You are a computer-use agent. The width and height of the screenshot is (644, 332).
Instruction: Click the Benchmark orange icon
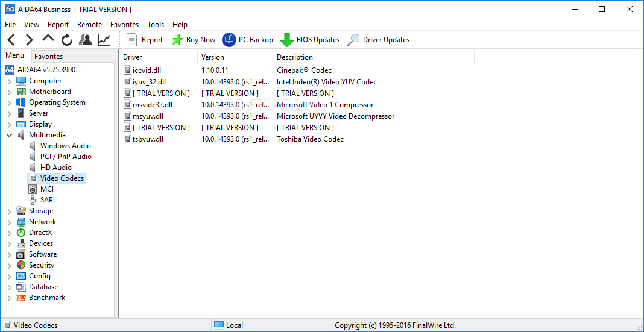21,298
